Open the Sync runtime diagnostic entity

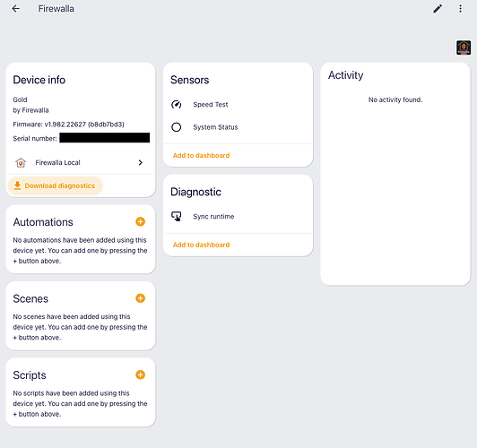(x=238, y=217)
